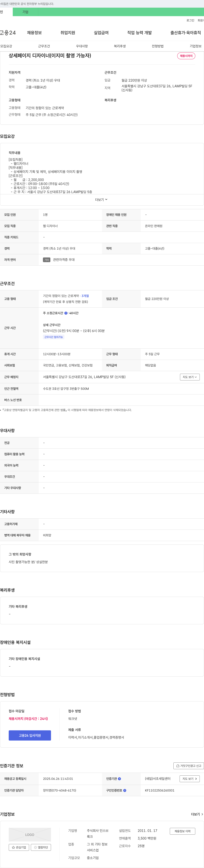This screenshot has width=204, height=868.
Task: Click the 2025.06.26 registration date
Action: click(58, 779)
